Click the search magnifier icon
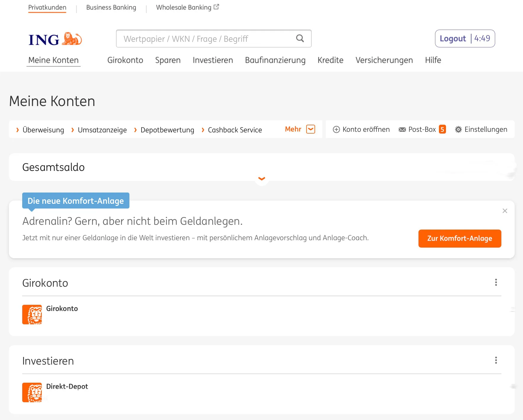Image resolution: width=523 pixels, height=420 pixels. (x=300, y=38)
